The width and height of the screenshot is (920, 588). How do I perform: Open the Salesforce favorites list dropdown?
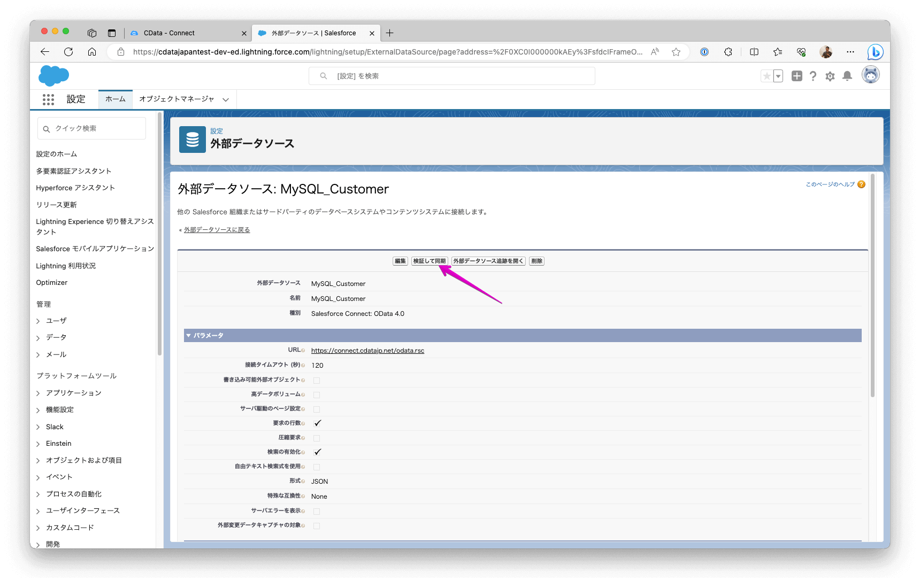tap(778, 76)
